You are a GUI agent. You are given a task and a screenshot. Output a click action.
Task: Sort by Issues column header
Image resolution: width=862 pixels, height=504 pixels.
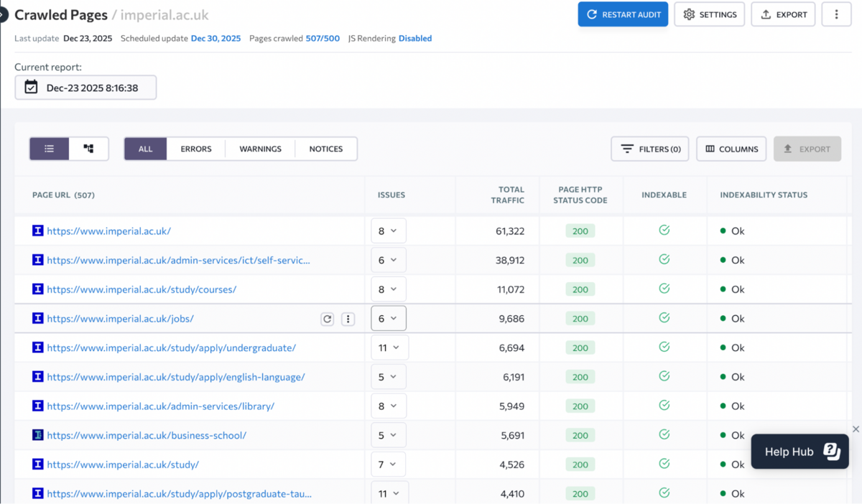tap(391, 195)
